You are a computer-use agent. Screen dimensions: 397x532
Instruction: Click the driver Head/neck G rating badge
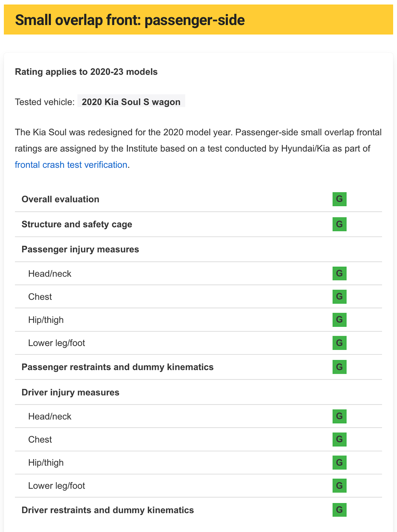point(339,416)
